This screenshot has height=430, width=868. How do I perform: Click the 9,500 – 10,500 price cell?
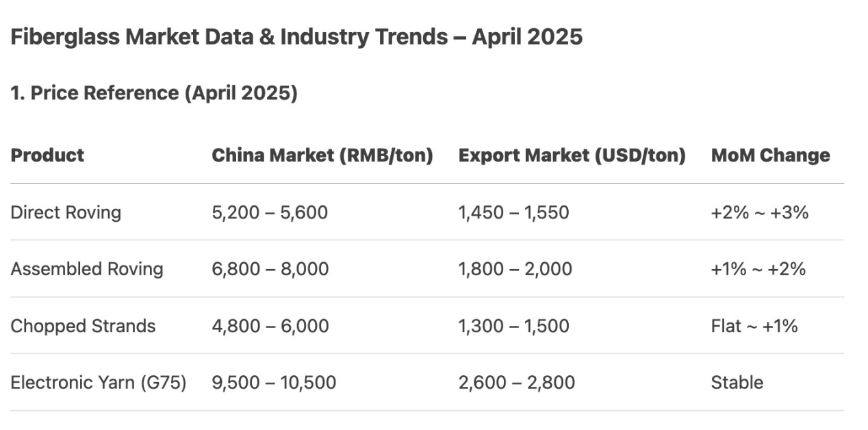274,382
